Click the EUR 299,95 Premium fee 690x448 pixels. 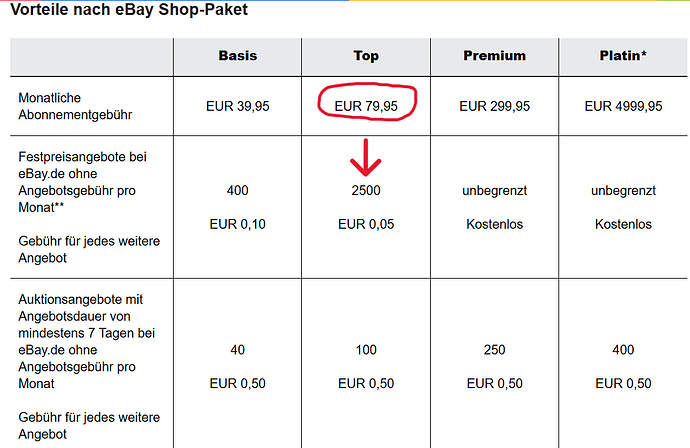click(x=495, y=106)
